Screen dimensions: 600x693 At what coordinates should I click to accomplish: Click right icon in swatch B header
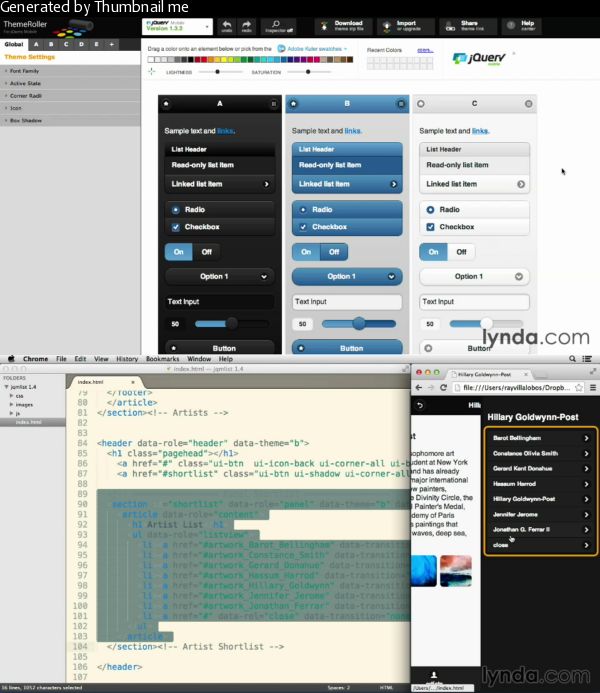click(x=401, y=104)
